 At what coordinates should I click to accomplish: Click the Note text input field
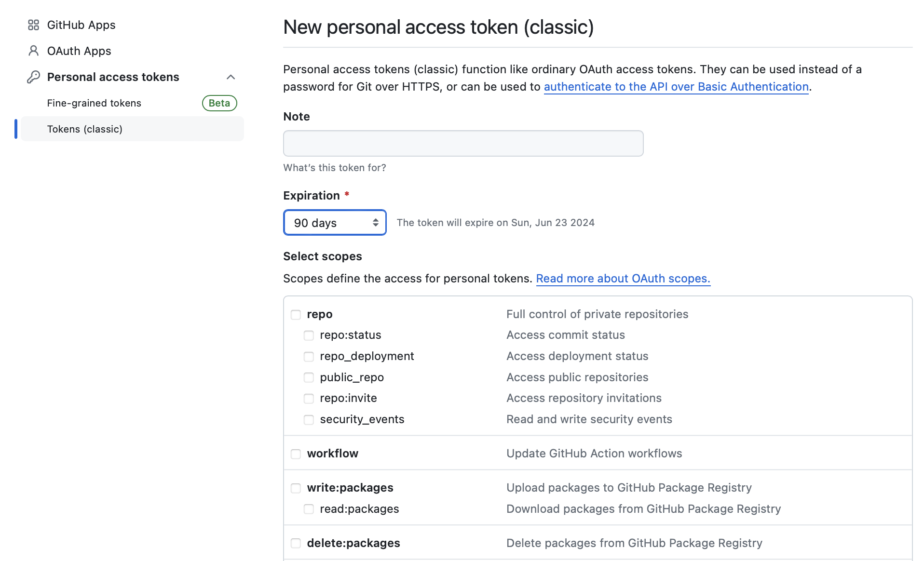click(x=463, y=143)
